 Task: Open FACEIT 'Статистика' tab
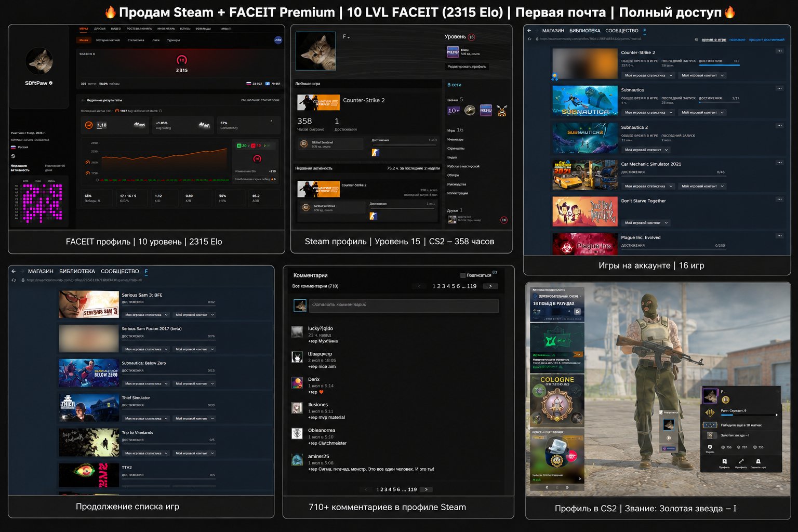pos(136,40)
